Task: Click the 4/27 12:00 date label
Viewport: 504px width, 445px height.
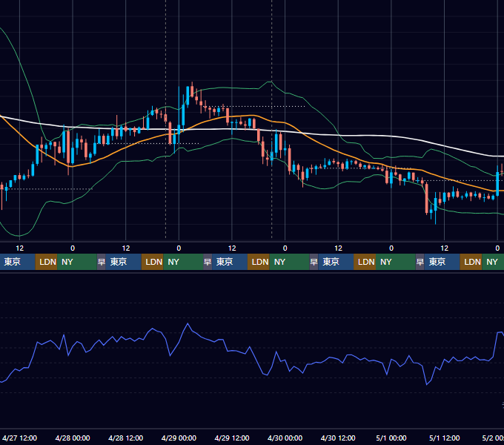Action: tap(19, 438)
